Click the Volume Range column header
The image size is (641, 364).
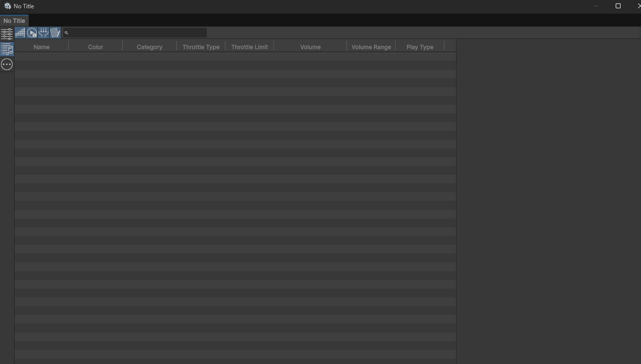click(x=371, y=47)
